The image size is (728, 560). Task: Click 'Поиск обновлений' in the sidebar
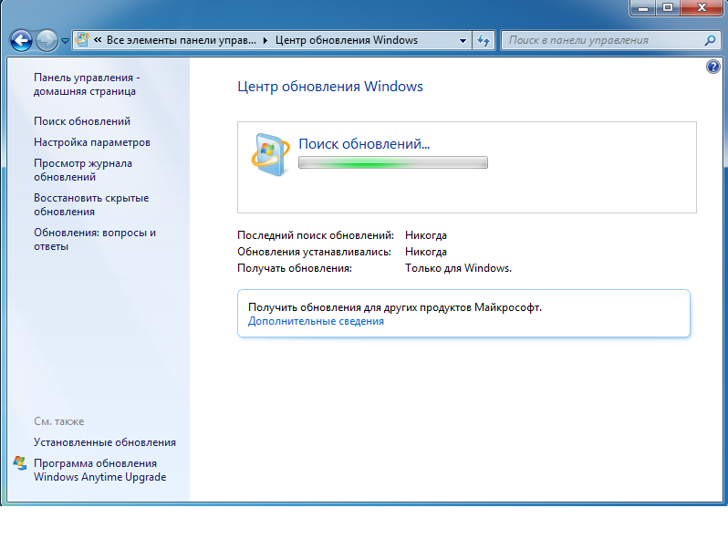pyautogui.click(x=82, y=121)
